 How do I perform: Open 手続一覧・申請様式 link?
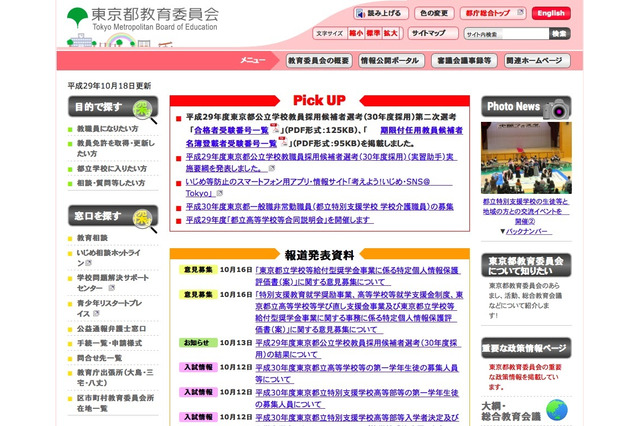click(109, 344)
